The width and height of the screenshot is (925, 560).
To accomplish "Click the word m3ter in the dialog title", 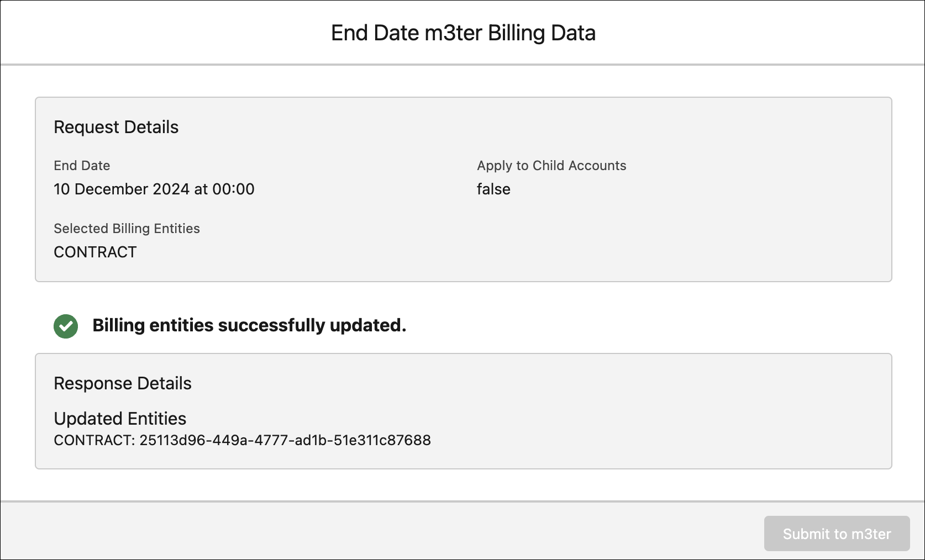I will coord(454,33).
